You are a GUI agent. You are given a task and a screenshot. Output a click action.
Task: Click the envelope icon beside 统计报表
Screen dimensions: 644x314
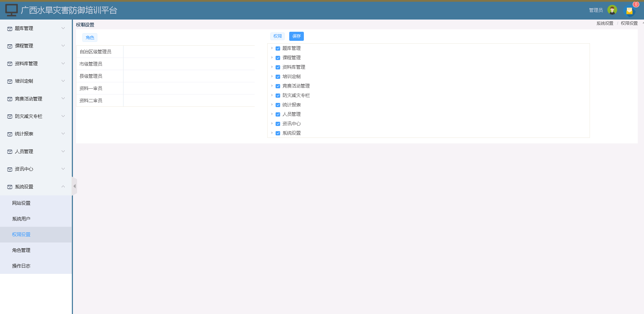10,134
